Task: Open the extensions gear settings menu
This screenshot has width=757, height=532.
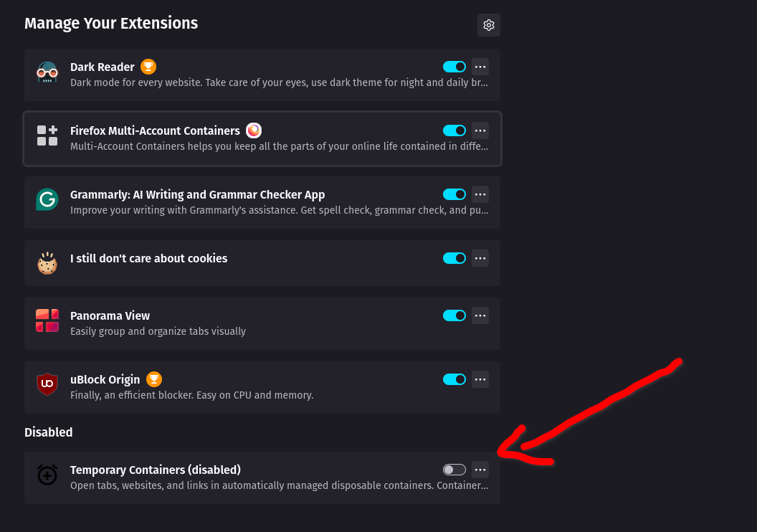Action: point(489,25)
